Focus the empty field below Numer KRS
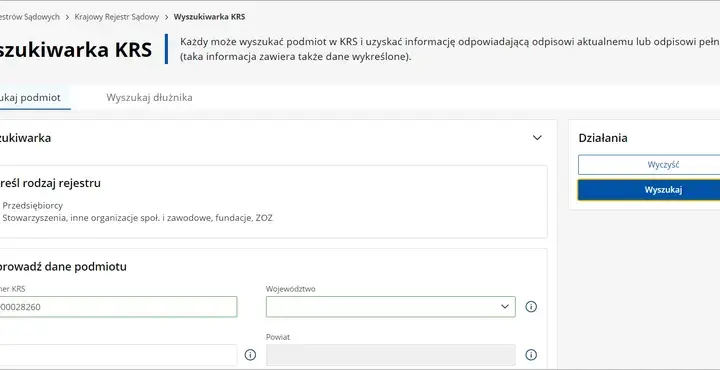 point(118,355)
